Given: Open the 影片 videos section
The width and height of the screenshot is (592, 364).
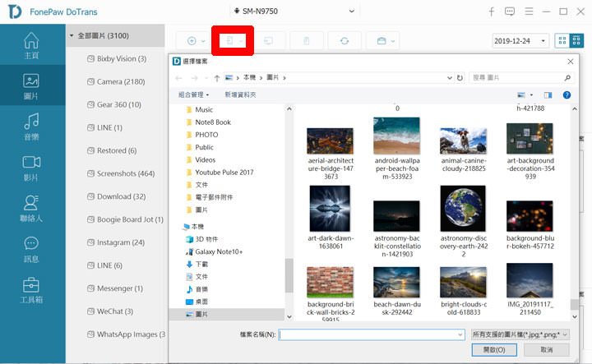Looking at the screenshot, I should pos(31,168).
